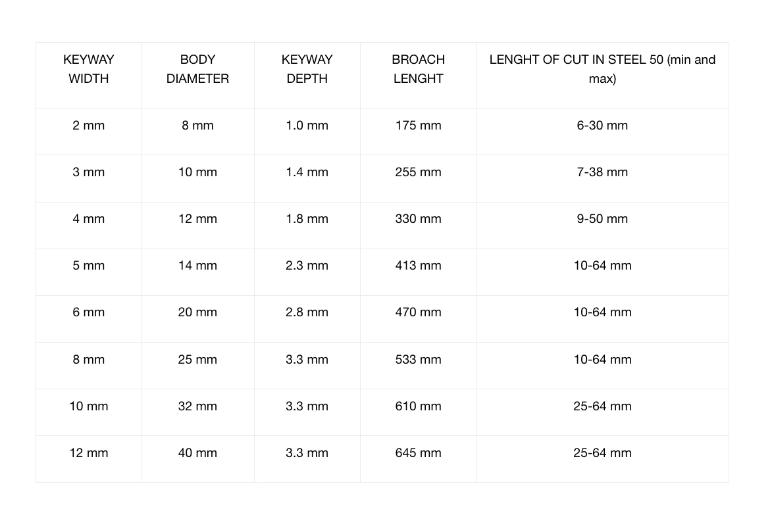Viewport: 772px width, 532px height.
Task: Click the 175 mm broach length cell
Action: (418, 126)
